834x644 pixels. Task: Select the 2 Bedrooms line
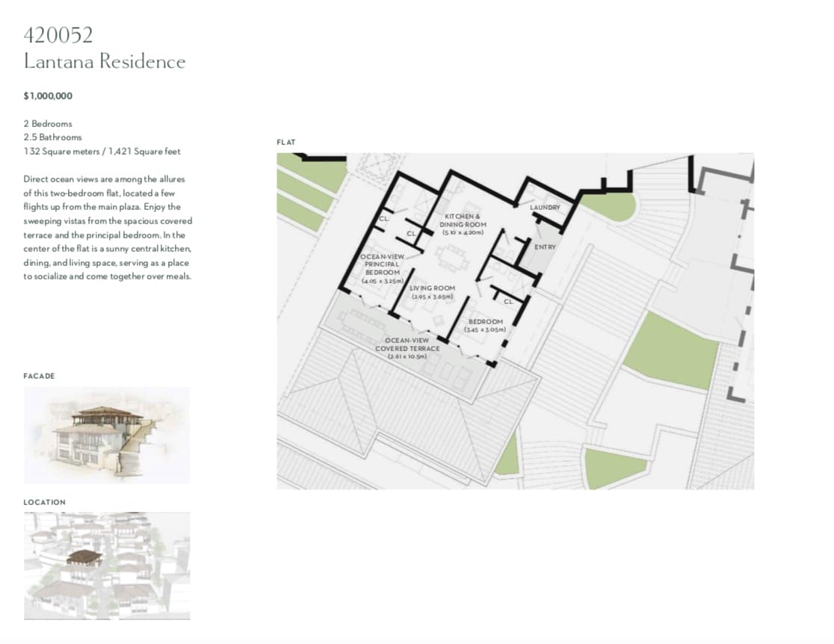(48, 123)
